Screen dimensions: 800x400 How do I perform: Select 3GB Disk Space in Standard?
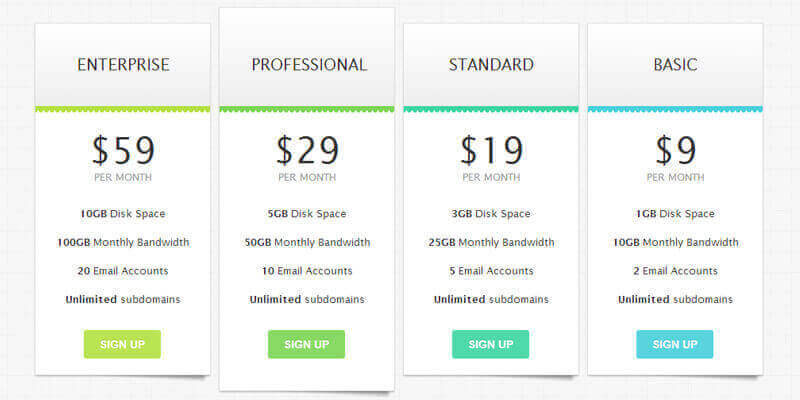(491, 213)
